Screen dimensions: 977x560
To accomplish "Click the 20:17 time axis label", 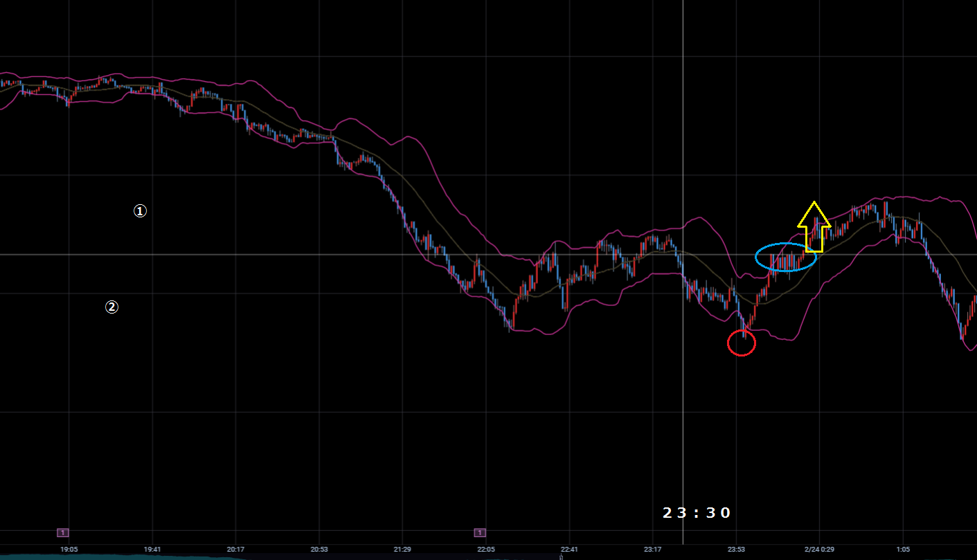I will 235,549.
